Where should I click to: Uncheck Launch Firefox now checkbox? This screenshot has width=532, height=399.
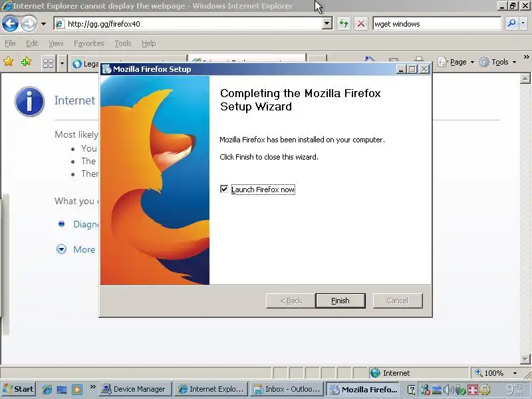pos(224,189)
